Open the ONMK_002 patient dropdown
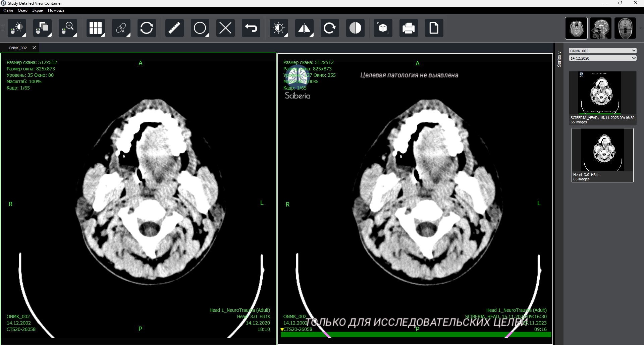 tap(603, 51)
